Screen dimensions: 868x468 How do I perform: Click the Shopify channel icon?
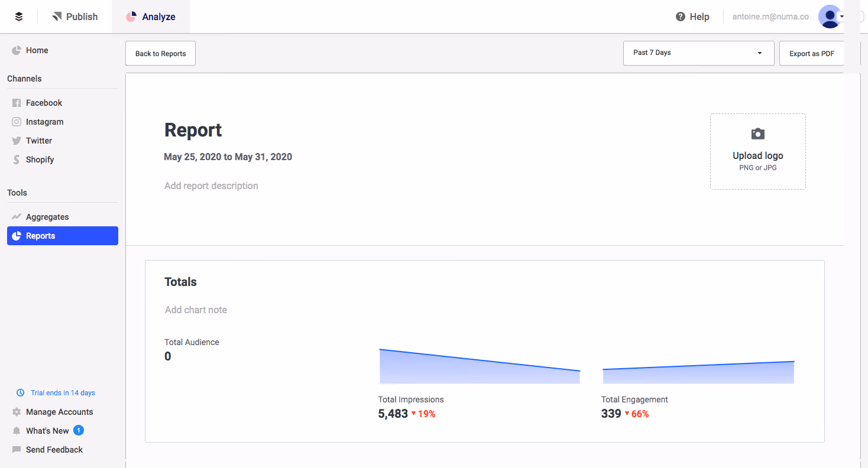coord(17,160)
